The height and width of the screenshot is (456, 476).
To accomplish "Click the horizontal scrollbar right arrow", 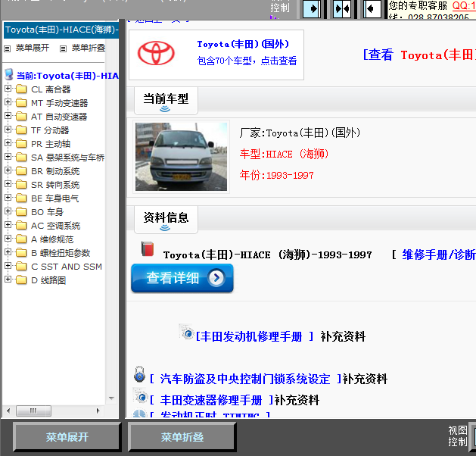I will coord(98,411).
